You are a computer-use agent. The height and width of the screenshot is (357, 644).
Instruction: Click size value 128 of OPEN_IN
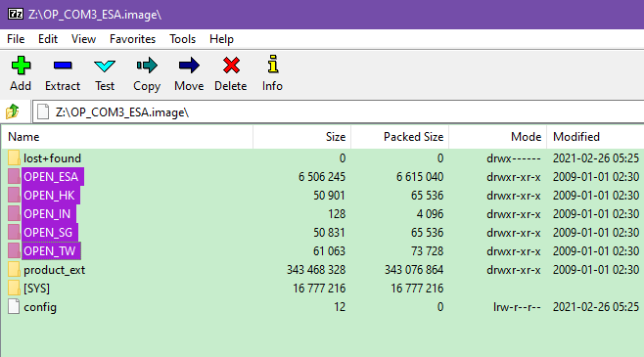(x=337, y=214)
